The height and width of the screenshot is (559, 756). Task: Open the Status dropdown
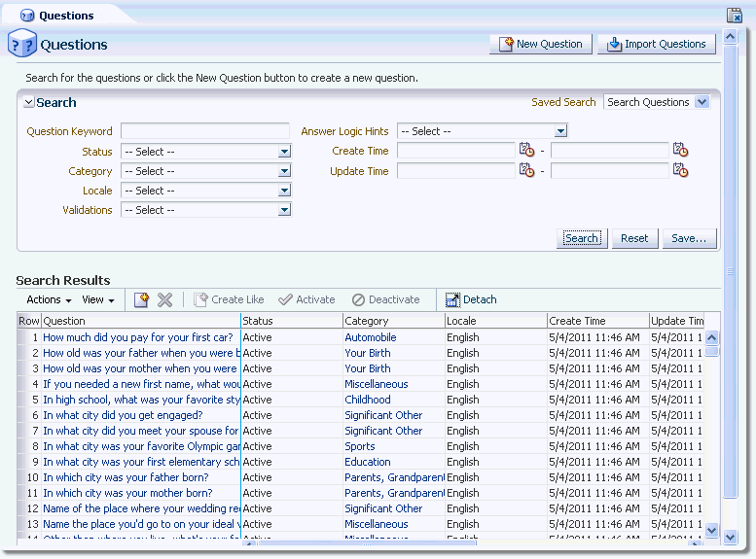pos(206,152)
